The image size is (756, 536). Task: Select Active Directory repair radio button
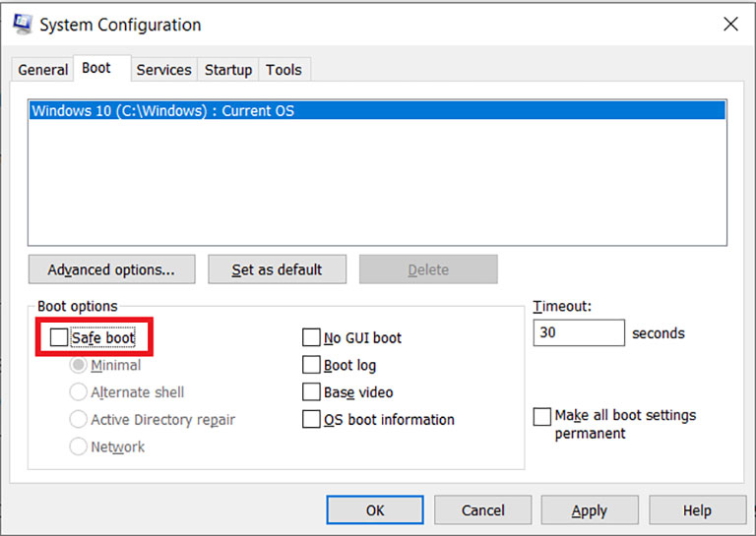pos(78,420)
